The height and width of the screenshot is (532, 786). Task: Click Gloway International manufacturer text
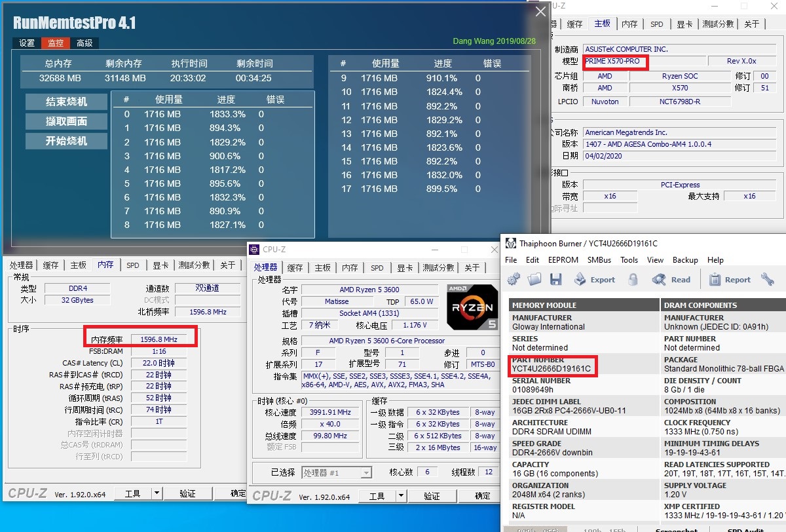click(549, 327)
